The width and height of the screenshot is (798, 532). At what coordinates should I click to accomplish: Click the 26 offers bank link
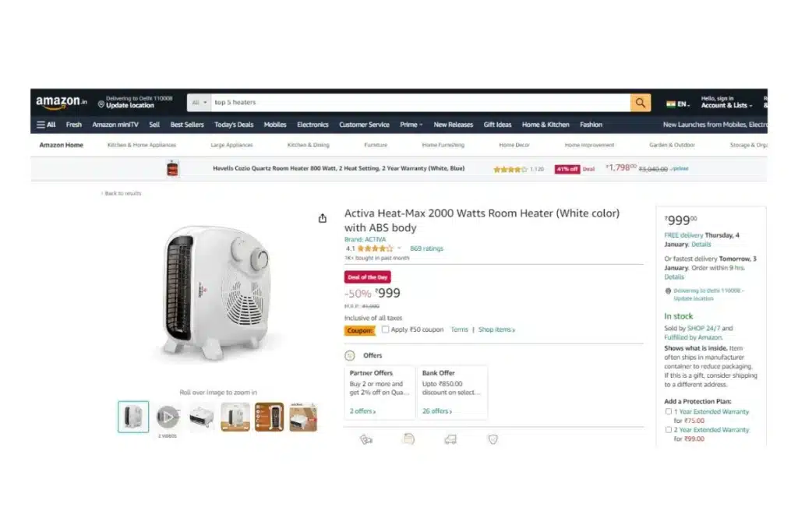[x=436, y=411]
